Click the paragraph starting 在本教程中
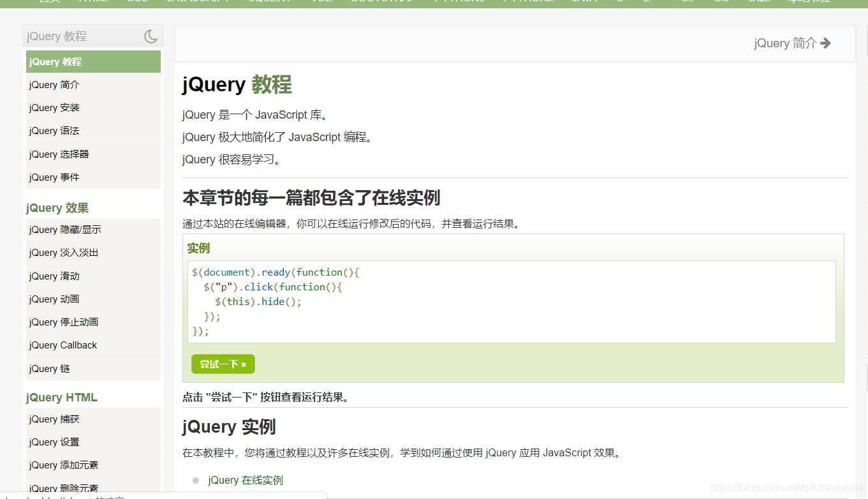This screenshot has height=499, width=868. tap(402, 453)
